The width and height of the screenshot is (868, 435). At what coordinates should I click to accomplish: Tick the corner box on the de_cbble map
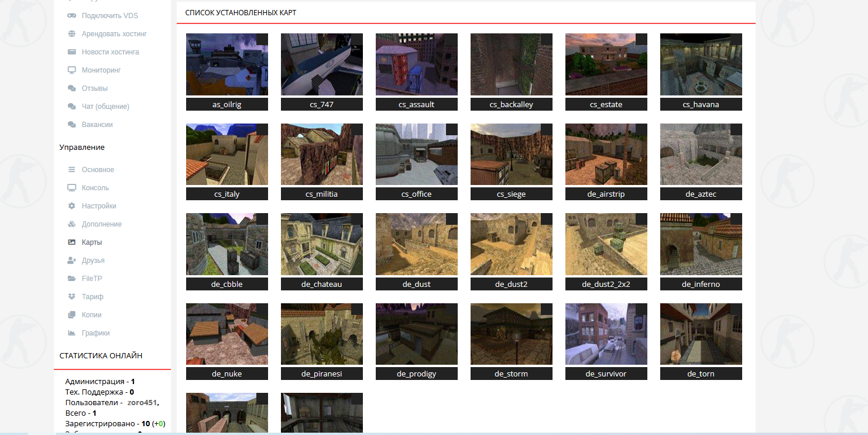tap(262, 219)
